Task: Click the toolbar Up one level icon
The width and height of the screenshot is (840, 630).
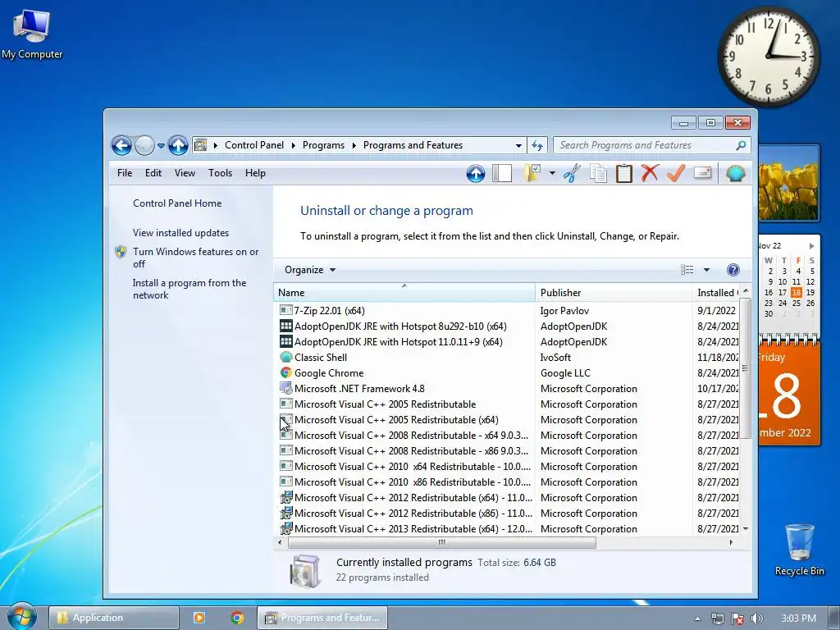Action: pyautogui.click(x=475, y=173)
